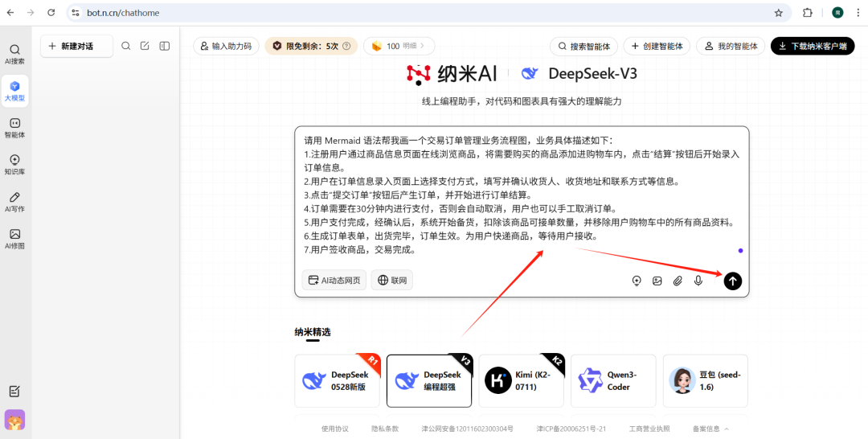Open browser extensions puzzle icon
The image size is (868, 439).
click(x=808, y=13)
